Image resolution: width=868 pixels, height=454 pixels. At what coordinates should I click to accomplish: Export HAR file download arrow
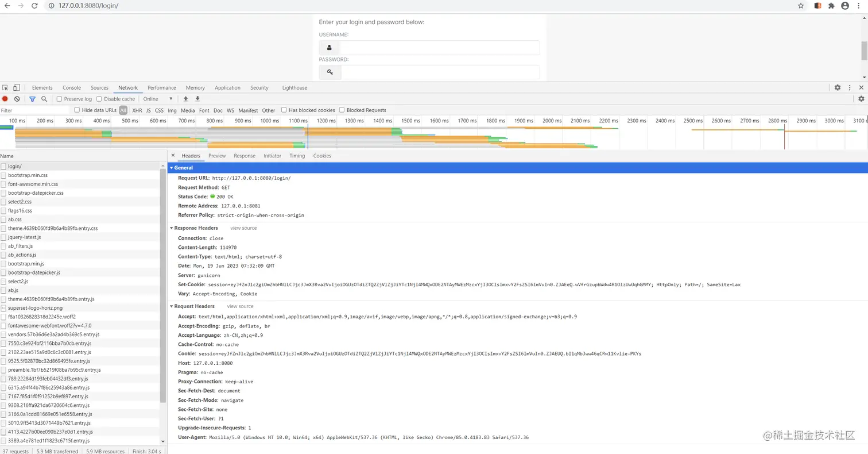(197, 99)
